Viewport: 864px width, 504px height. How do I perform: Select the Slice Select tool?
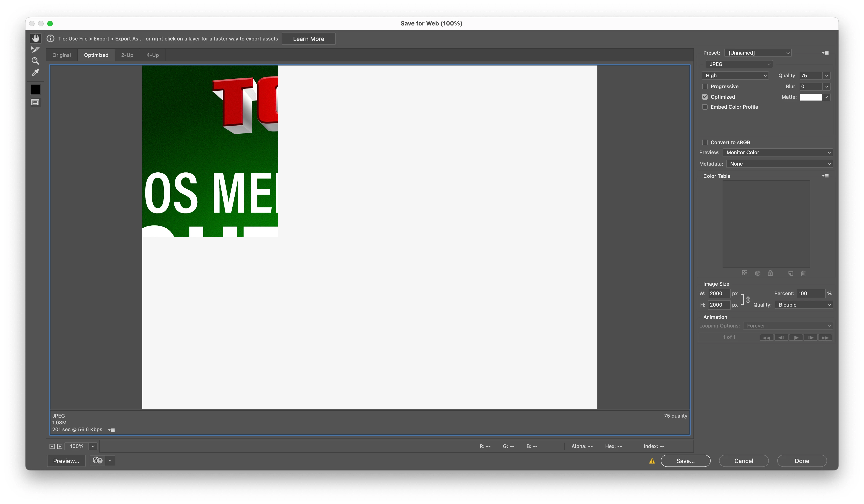tap(35, 50)
